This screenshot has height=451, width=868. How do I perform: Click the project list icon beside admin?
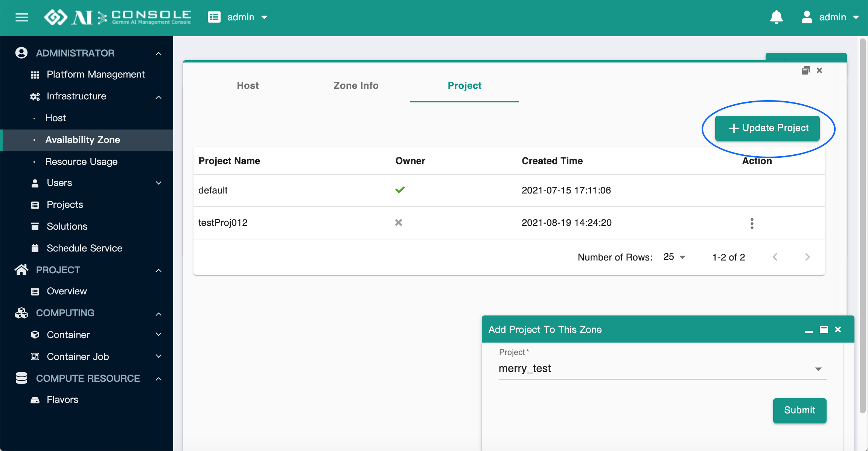pyautogui.click(x=214, y=17)
